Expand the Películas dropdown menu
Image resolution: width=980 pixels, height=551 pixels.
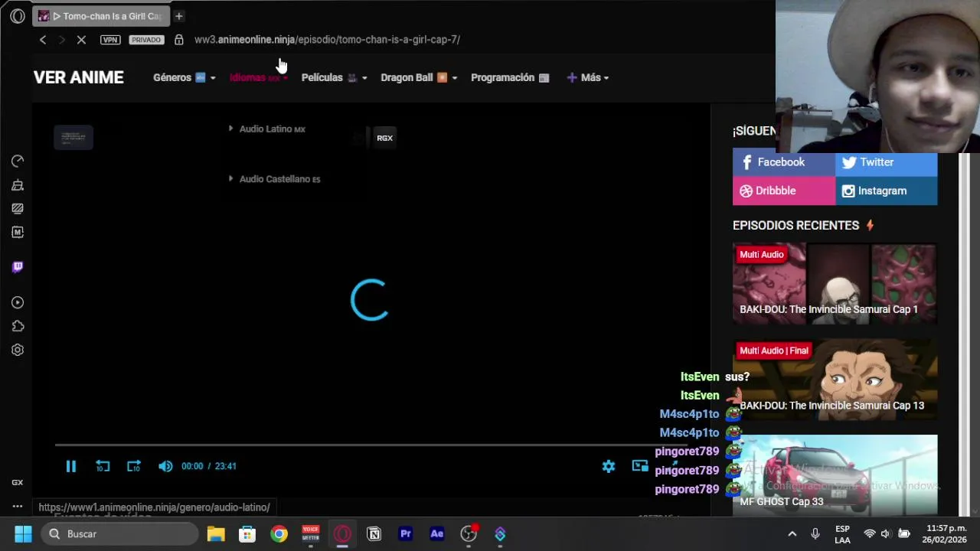point(334,77)
